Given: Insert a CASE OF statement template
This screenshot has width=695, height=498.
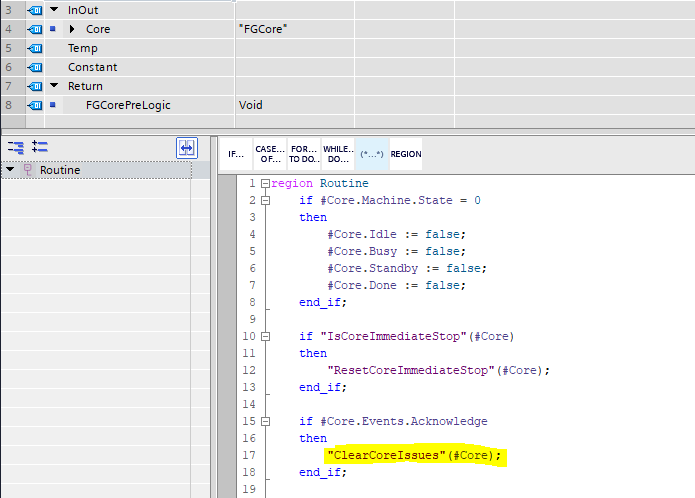Looking at the screenshot, I should 270,154.
